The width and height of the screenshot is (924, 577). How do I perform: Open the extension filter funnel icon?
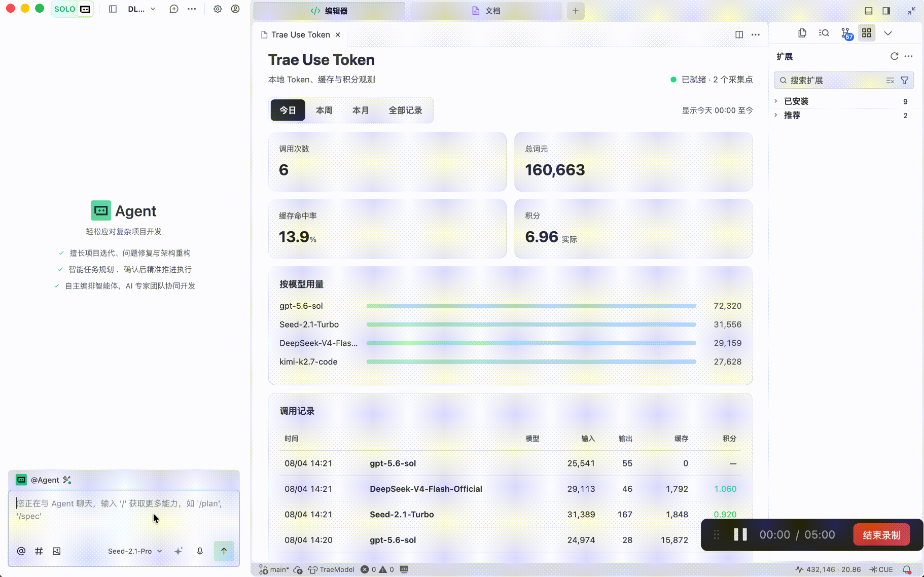click(904, 80)
